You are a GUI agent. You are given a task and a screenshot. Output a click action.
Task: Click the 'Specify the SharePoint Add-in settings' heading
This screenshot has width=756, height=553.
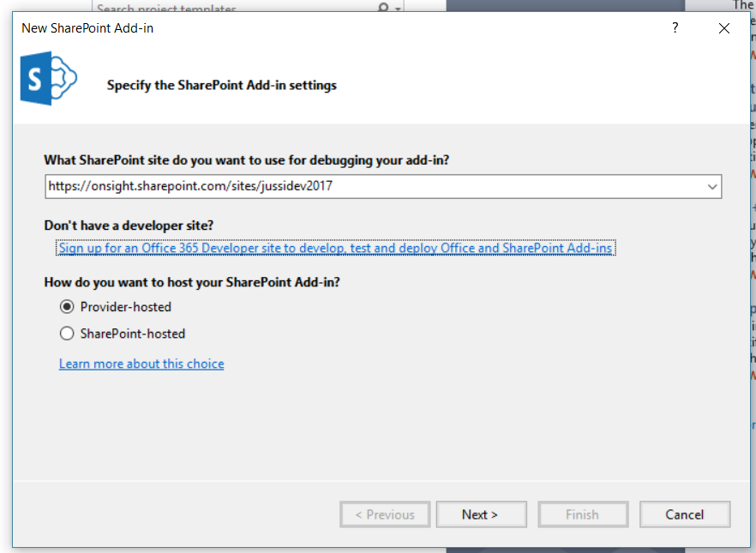click(221, 85)
